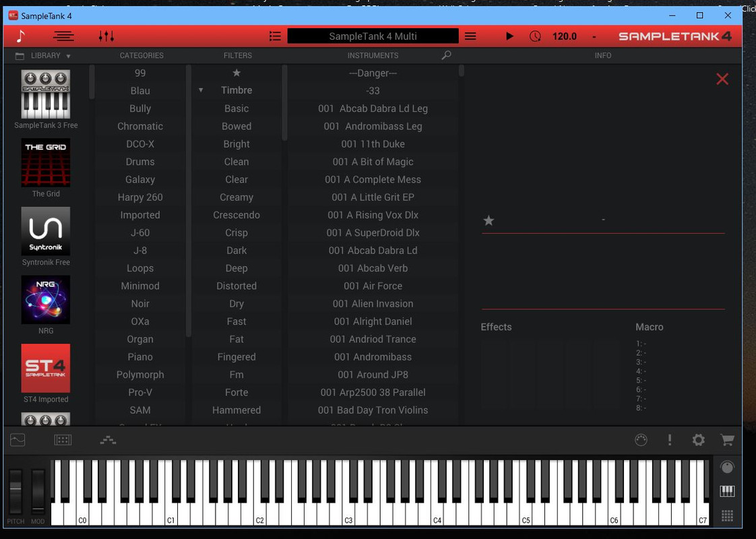The image size is (756, 539).
Task: Select the Minimod category
Action: point(140,286)
